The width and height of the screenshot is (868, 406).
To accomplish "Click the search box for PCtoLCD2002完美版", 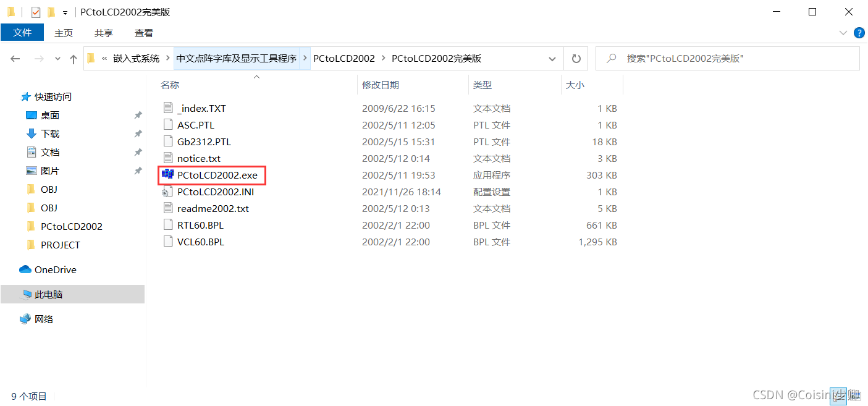I will [x=728, y=59].
